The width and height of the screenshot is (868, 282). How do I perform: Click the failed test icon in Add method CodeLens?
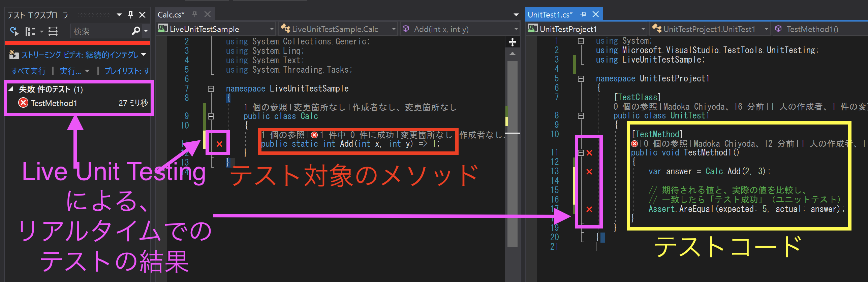[314, 135]
